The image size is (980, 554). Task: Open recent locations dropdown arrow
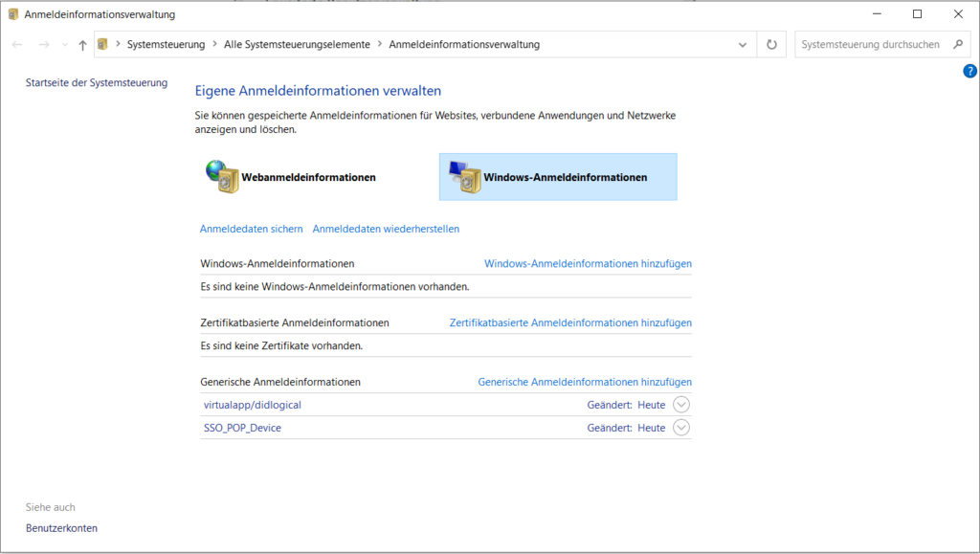(x=64, y=45)
